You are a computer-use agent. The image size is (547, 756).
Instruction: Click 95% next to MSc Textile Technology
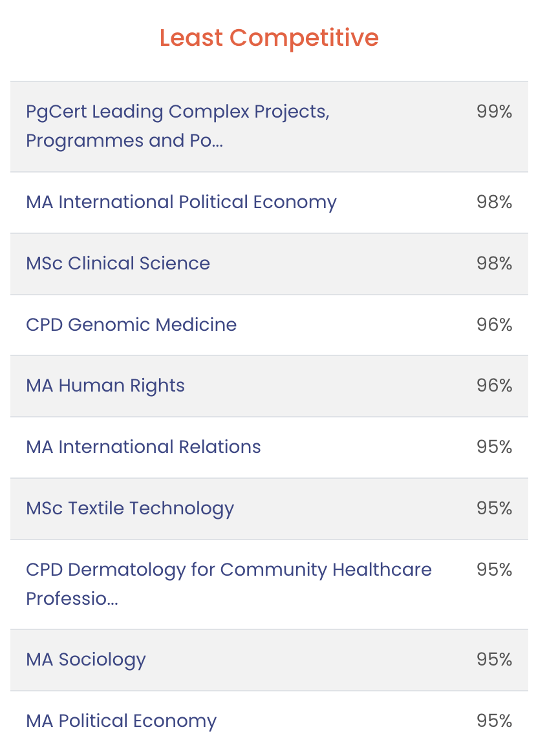click(x=494, y=509)
